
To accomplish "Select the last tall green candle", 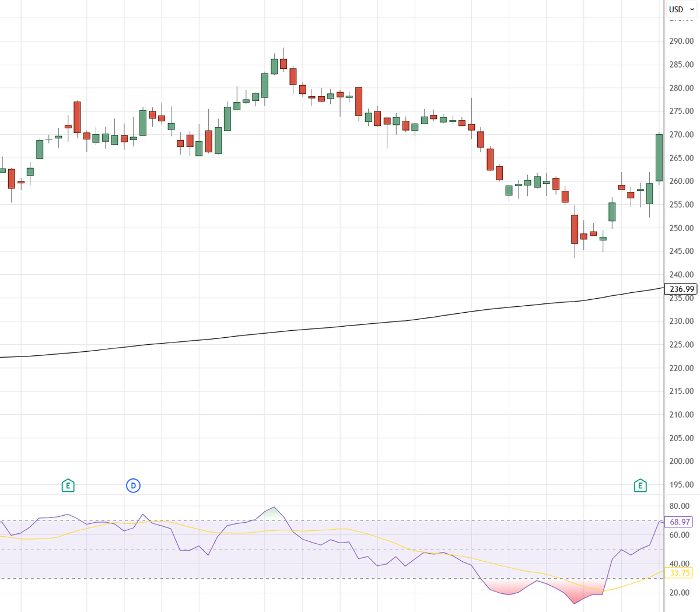I will (659, 158).
